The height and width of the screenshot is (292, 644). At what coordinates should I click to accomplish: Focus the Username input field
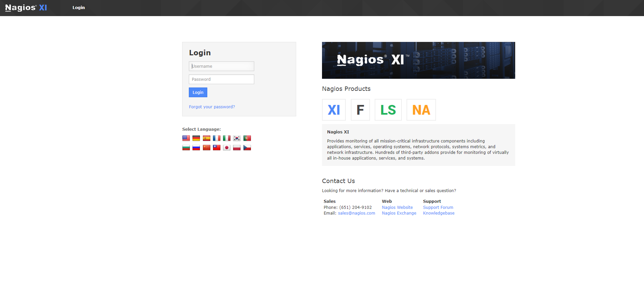click(x=221, y=66)
